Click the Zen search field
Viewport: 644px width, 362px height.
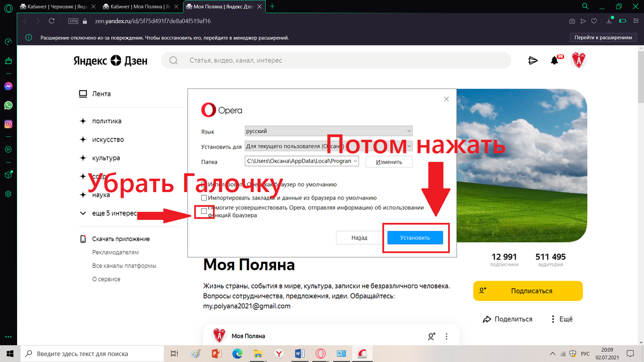(x=336, y=61)
